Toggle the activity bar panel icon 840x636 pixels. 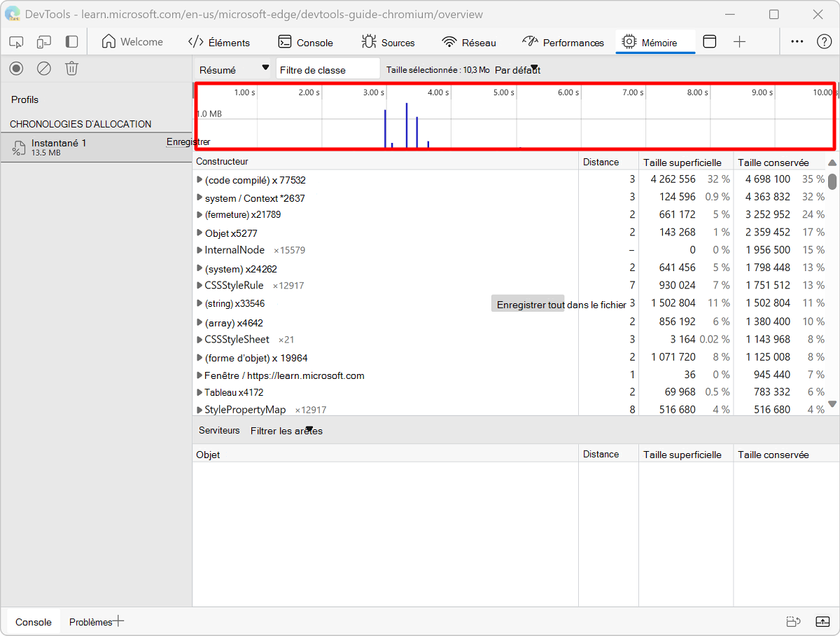71,42
